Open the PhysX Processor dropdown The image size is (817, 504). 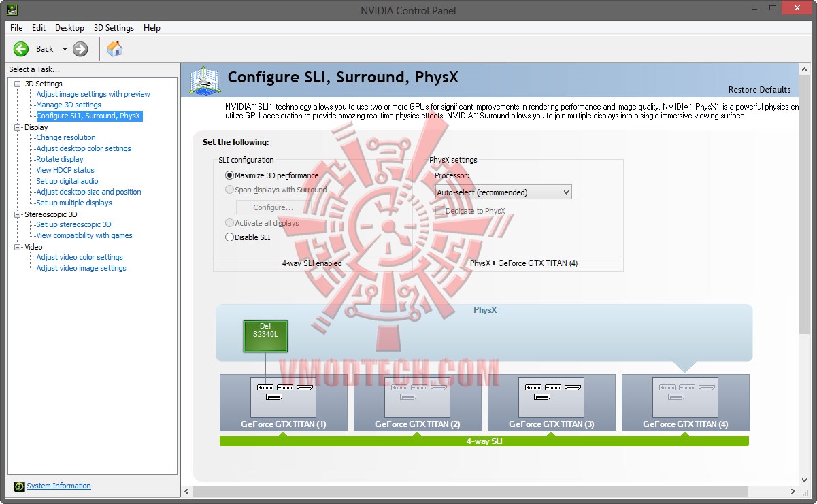tap(503, 192)
